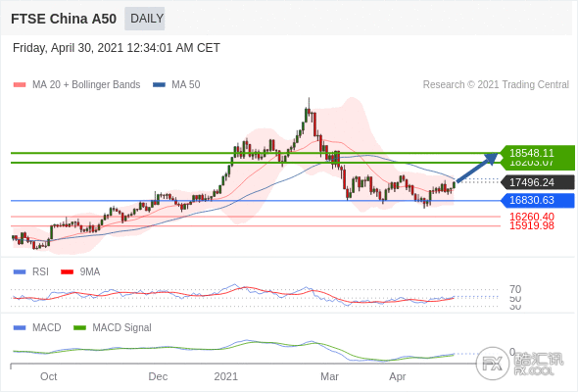
Task: Click the 2021 time axis label
Action: coord(226,376)
